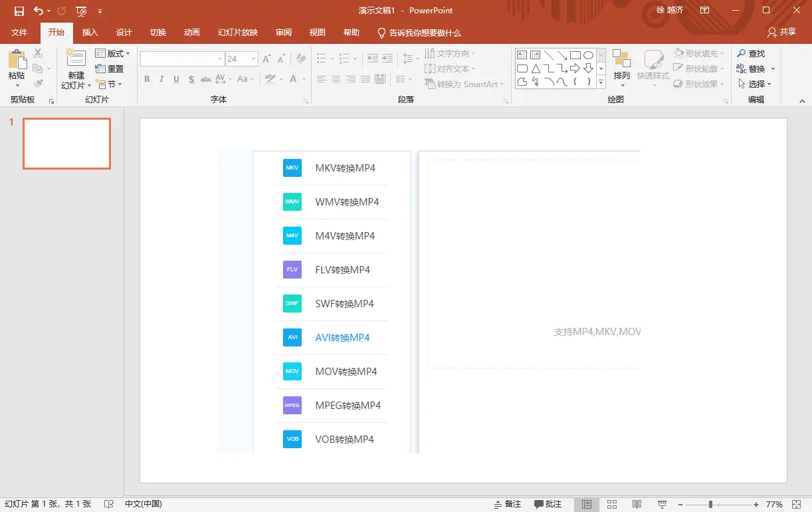The width and height of the screenshot is (812, 512).
Task: Toggle center text alignment
Action: click(x=336, y=79)
